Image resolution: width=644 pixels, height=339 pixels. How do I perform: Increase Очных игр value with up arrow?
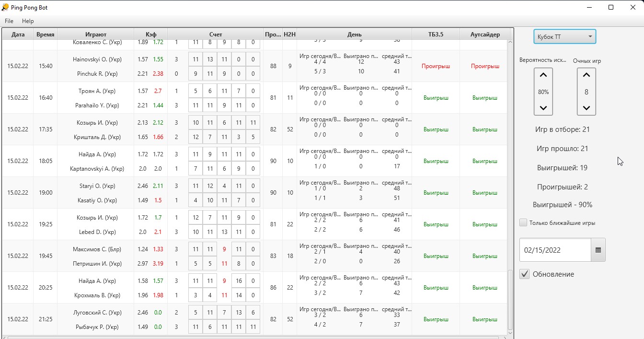586,75
